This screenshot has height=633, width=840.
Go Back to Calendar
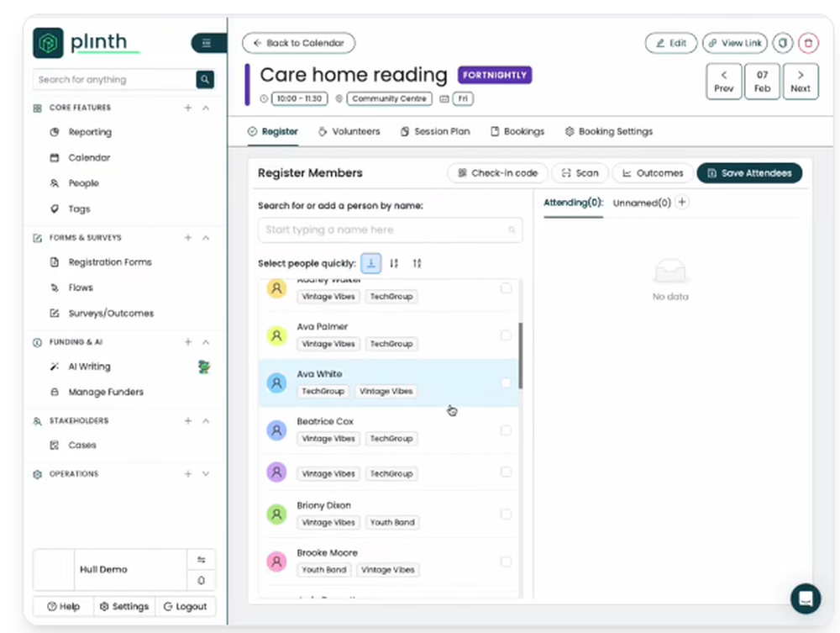tap(298, 43)
